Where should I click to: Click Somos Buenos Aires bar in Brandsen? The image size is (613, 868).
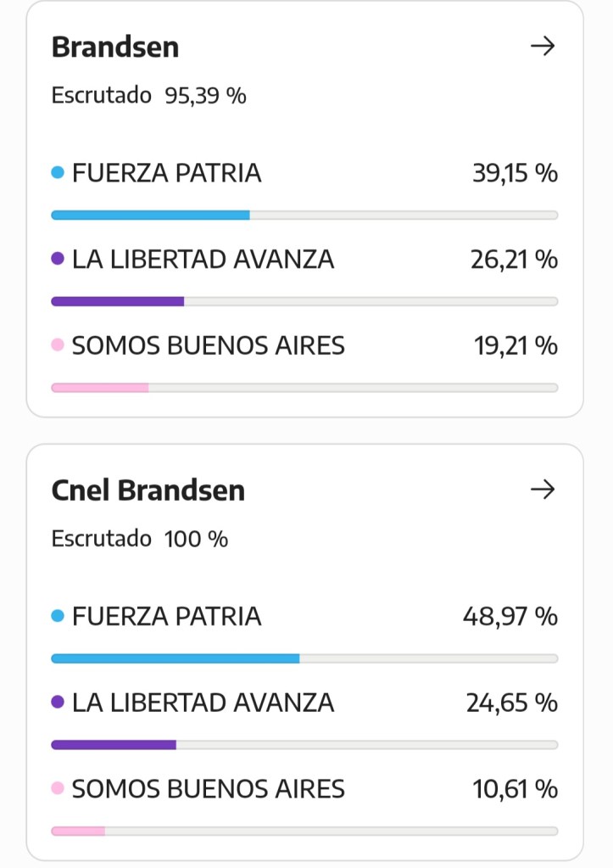click(304, 388)
